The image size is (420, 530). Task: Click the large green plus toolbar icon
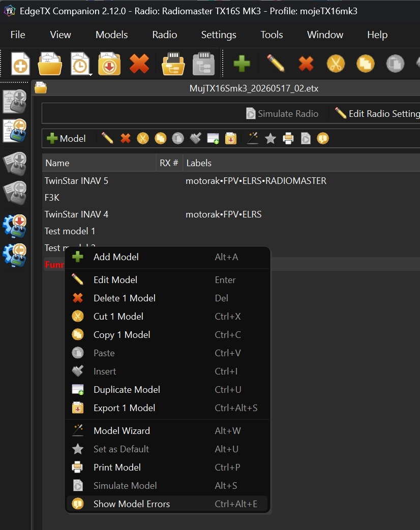pyautogui.click(x=242, y=63)
